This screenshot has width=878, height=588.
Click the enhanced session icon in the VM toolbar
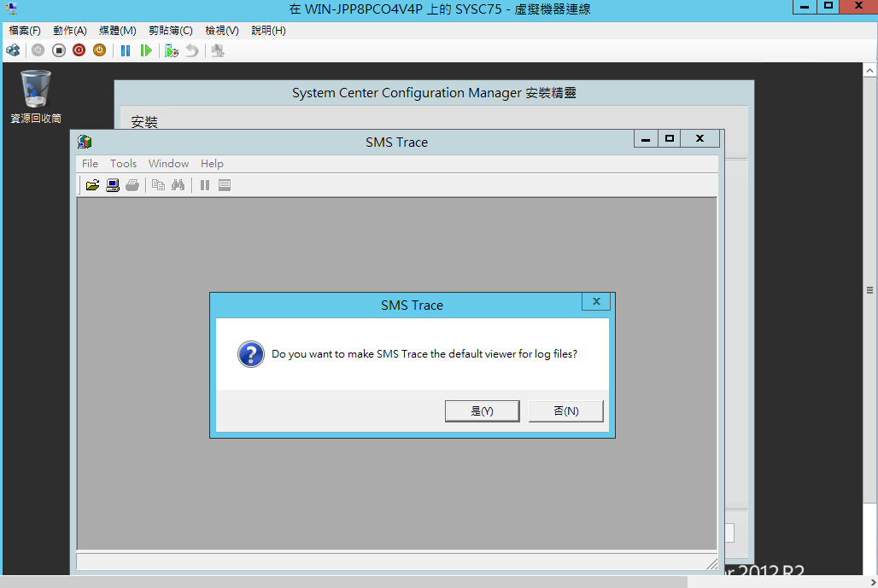pyautogui.click(x=218, y=51)
